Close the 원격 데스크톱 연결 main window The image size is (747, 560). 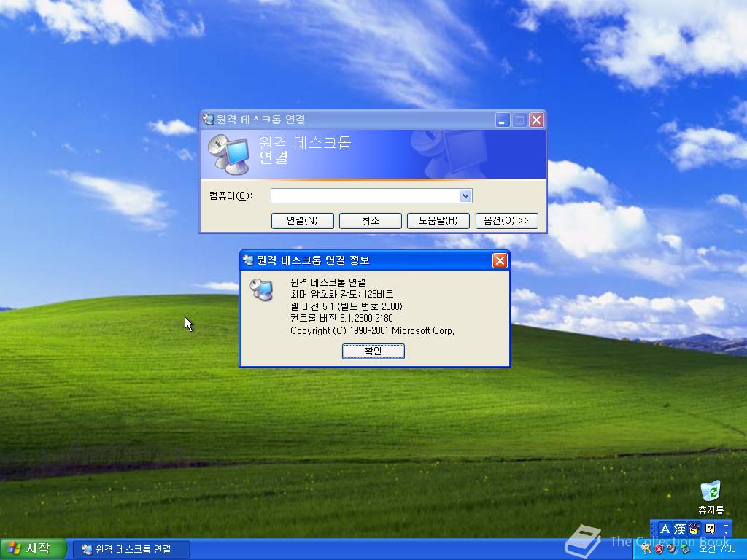pyautogui.click(x=536, y=120)
